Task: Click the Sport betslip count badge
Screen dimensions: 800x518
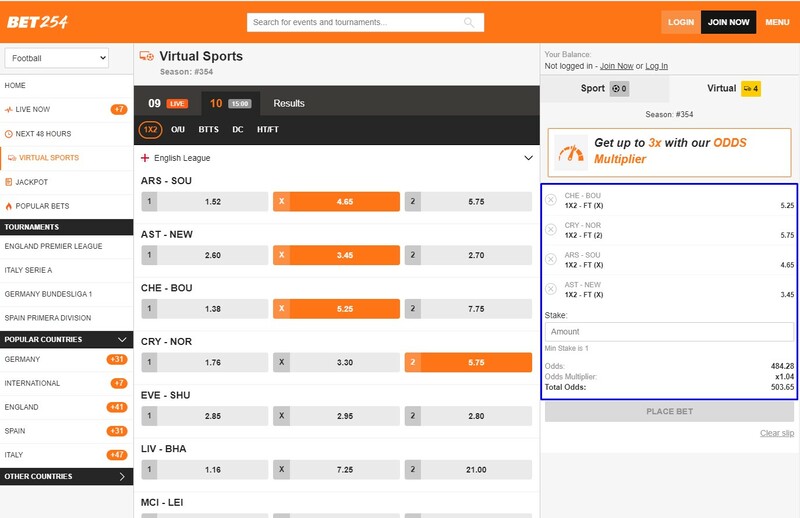Action: (x=619, y=88)
